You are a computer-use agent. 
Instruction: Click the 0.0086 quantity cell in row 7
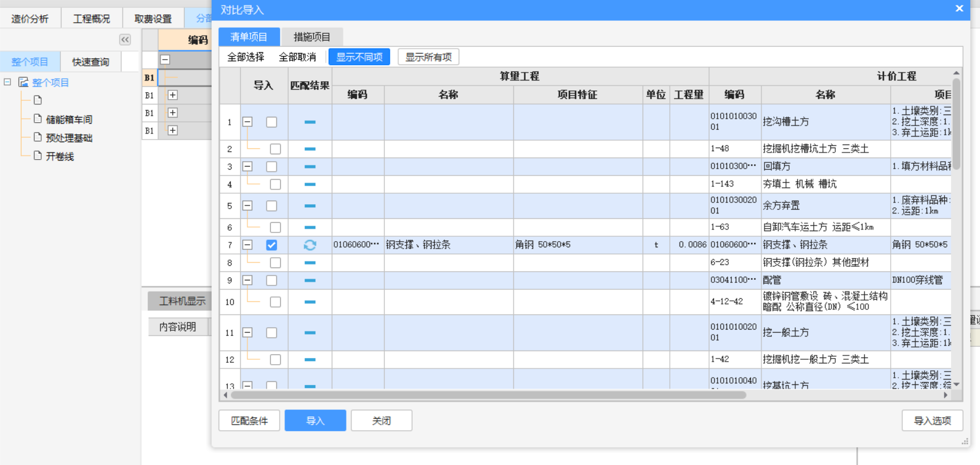pyautogui.click(x=689, y=245)
